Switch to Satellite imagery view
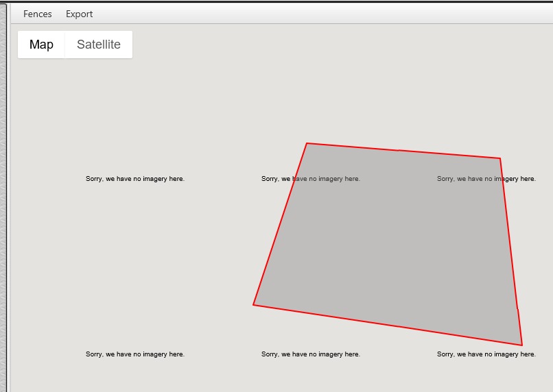 (x=99, y=45)
